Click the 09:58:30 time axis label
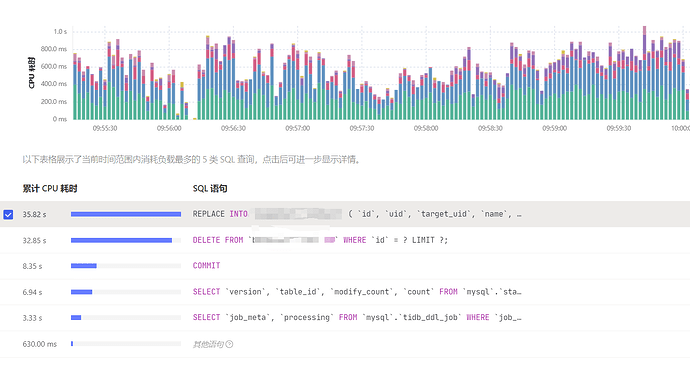This screenshot has height=365, width=690. [x=490, y=128]
